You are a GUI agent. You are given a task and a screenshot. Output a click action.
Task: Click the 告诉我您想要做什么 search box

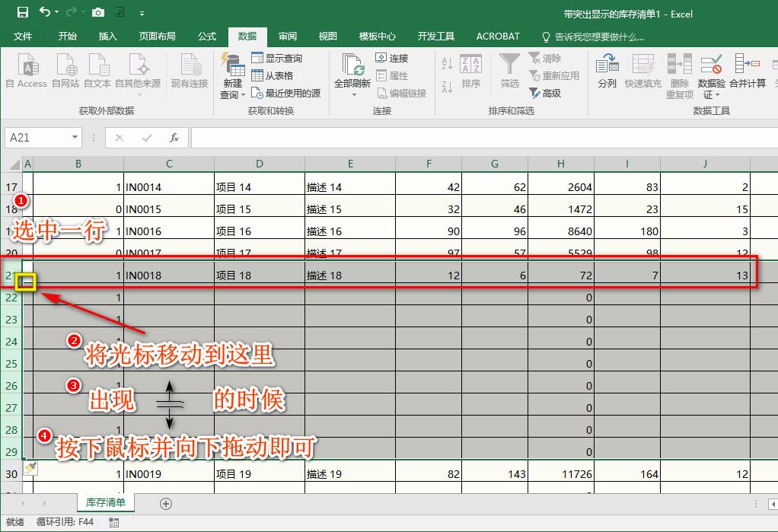tap(593, 37)
